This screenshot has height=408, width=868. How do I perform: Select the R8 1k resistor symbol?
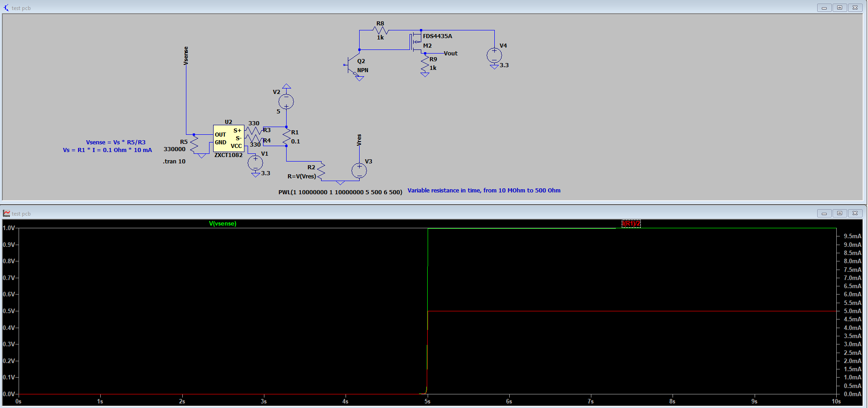pyautogui.click(x=380, y=30)
